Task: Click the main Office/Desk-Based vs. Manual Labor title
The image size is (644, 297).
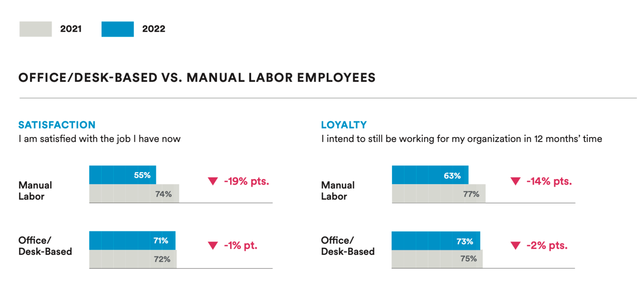Action: point(197,78)
